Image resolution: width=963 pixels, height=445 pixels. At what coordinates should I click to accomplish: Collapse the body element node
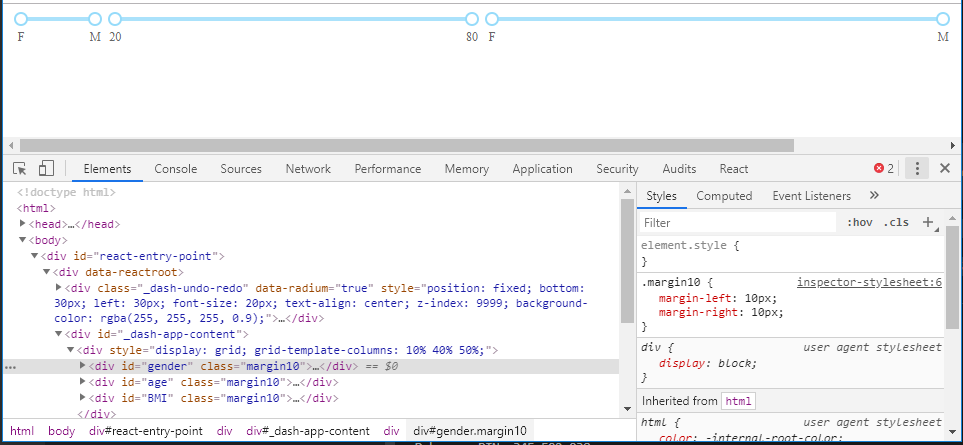[x=23, y=240]
